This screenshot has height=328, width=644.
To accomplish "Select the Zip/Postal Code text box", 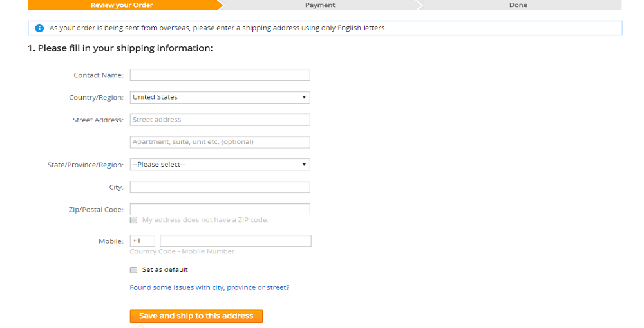I will coord(220,210).
